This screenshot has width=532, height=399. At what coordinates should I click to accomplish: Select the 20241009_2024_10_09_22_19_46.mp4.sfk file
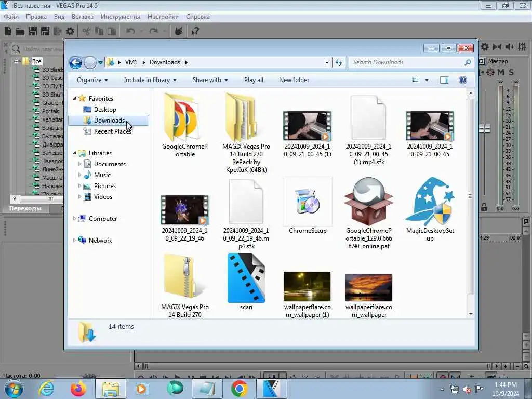coord(246,215)
